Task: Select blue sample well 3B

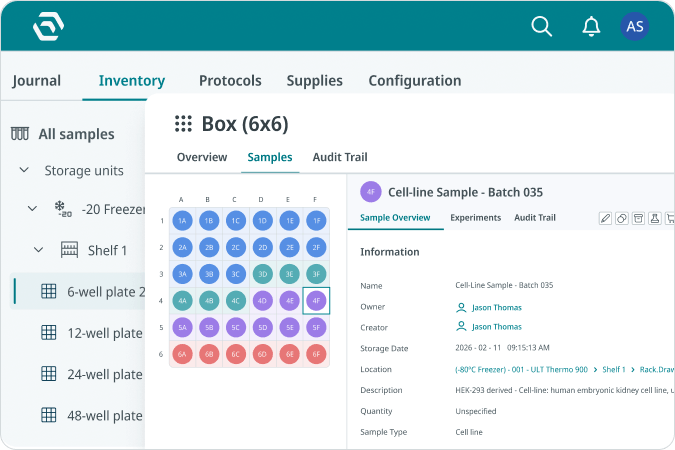Action: pos(209,274)
